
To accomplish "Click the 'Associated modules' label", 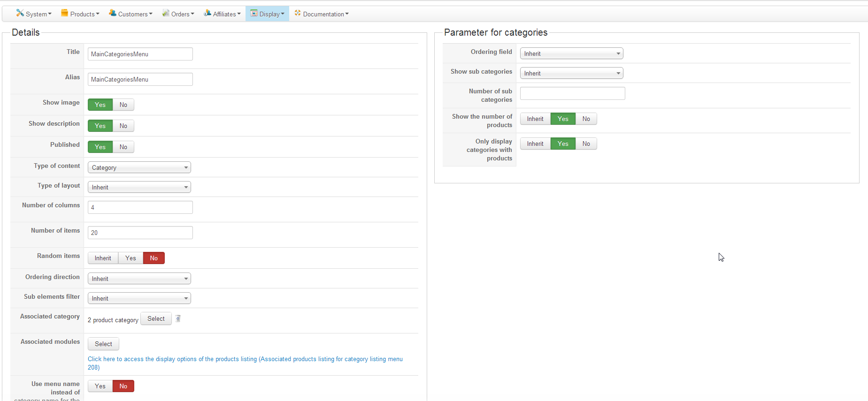I will (x=50, y=341).
